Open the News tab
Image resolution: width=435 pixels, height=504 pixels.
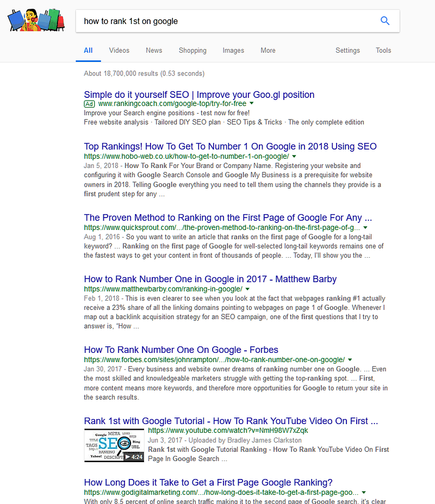[x=154, y=51]
